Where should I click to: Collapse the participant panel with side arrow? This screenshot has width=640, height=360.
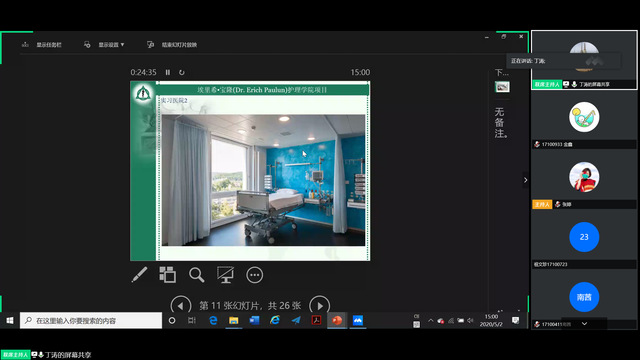tap(525, 180)
